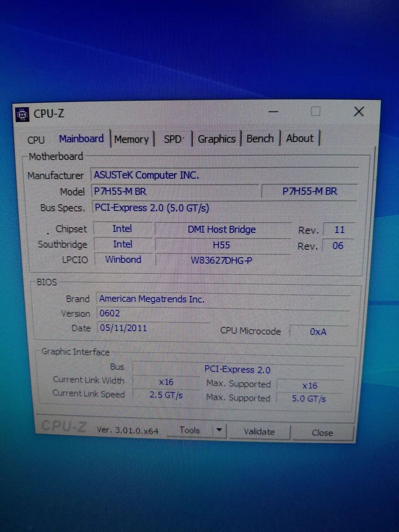The width and height of the screenshot is (399, 532).
Task: Click the Current Link Speed 2.5 GT/s value
Action: (166, 395)
